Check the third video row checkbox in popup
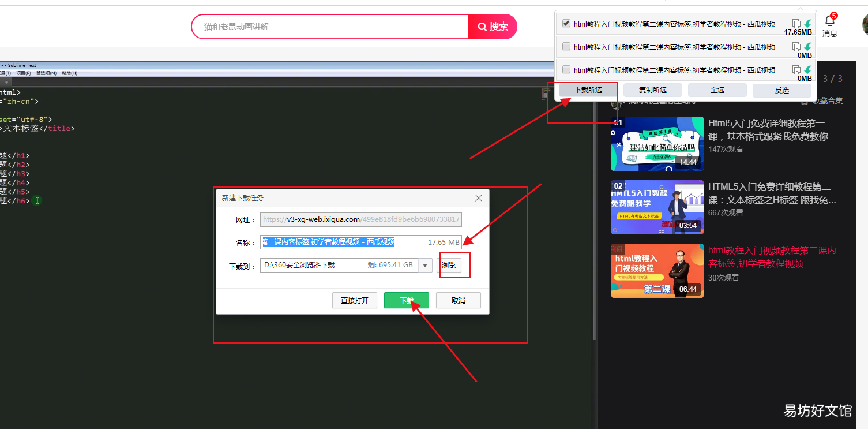 [x=566, y=69]
